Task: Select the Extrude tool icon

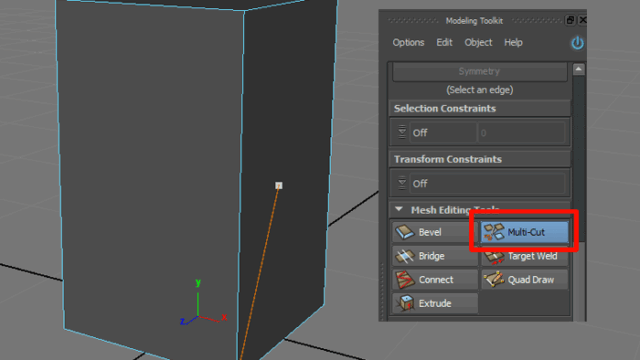Action: pyautogui.click(x=407, y=303)
